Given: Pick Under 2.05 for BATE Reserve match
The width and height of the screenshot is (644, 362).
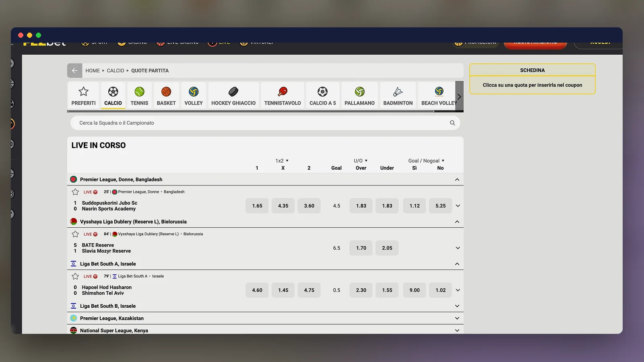Looking at the screenshot, I should 387,248.
